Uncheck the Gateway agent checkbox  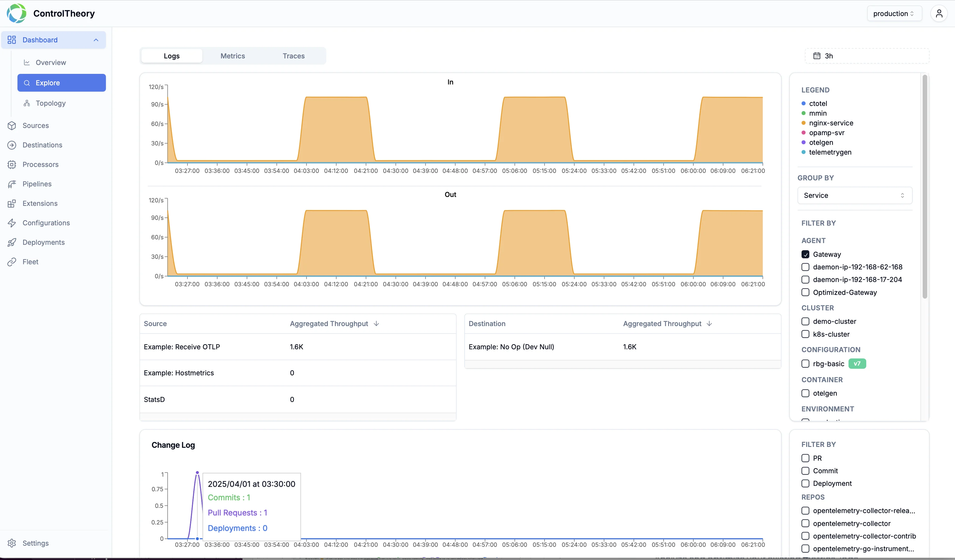805,254
